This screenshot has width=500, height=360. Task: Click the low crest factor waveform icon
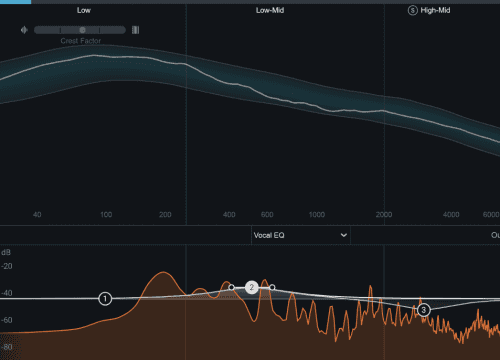pos(24,30)
